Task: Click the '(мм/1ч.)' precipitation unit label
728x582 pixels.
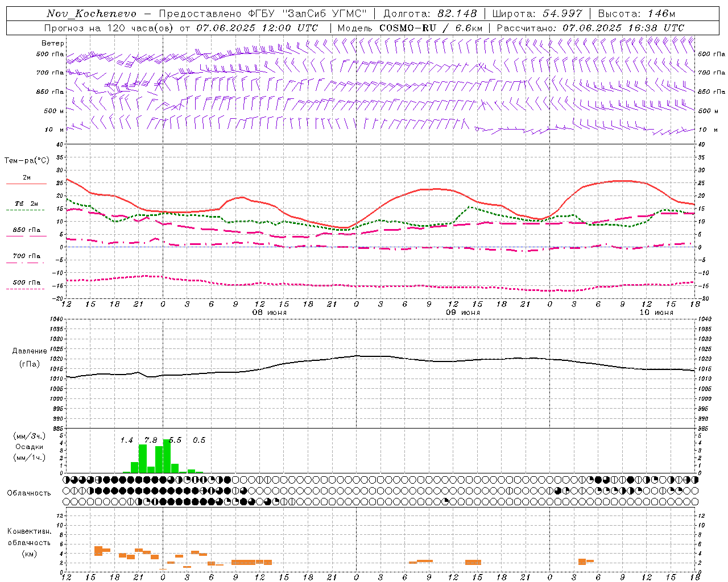Action: click(x=29, y=458)
